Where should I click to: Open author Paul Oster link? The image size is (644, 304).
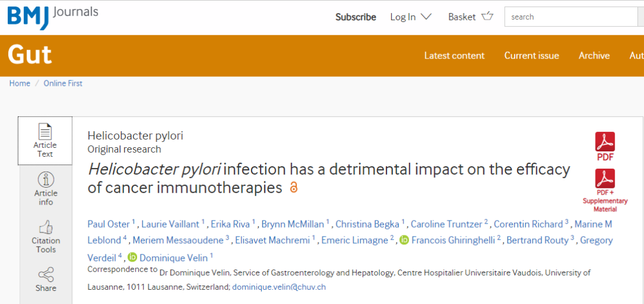tap(109, 224)
